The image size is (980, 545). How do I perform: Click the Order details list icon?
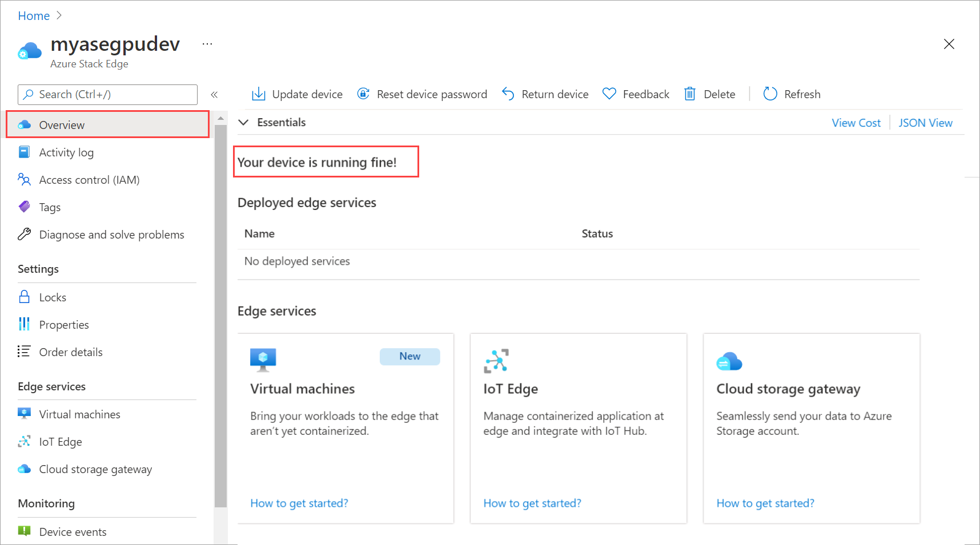(24, 352)
